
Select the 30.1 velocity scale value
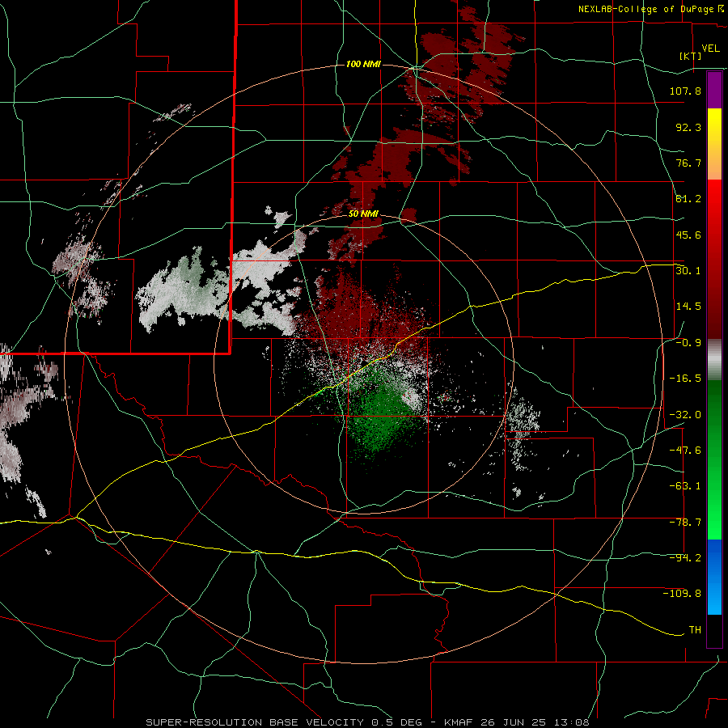coord(688,271)
